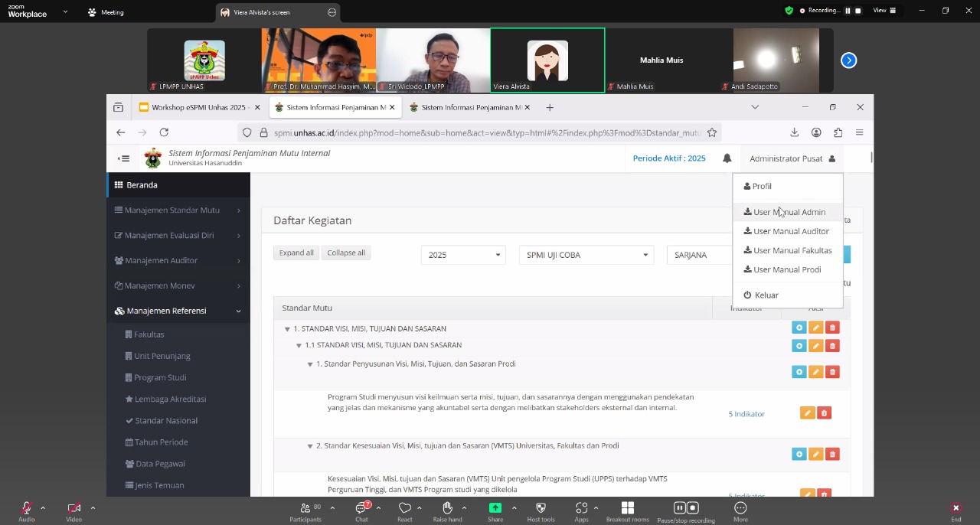Start video with the Video toggle
The width and height of the screenshot is (980, 525).
click(x=73, y=509)
